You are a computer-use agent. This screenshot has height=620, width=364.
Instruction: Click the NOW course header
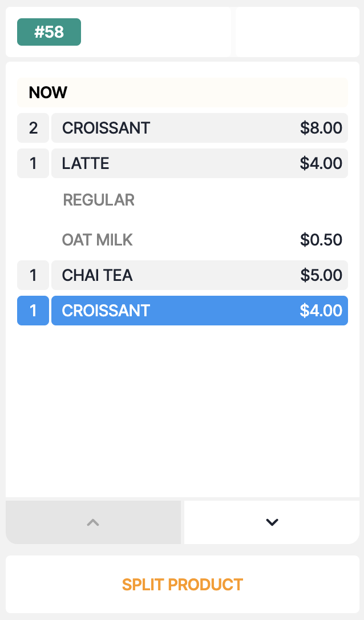point(48,92)
